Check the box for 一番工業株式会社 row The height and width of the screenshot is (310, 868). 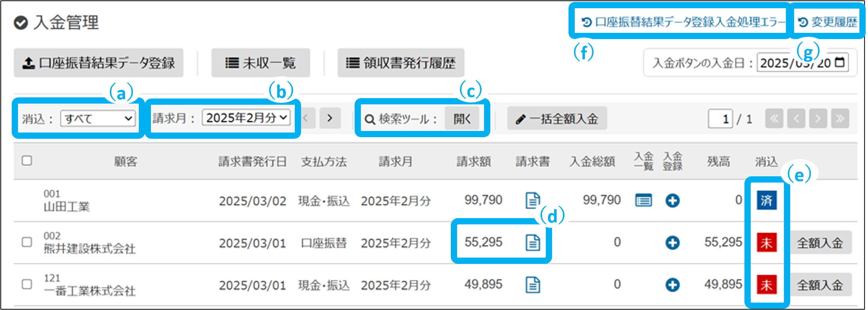[27, 284]
